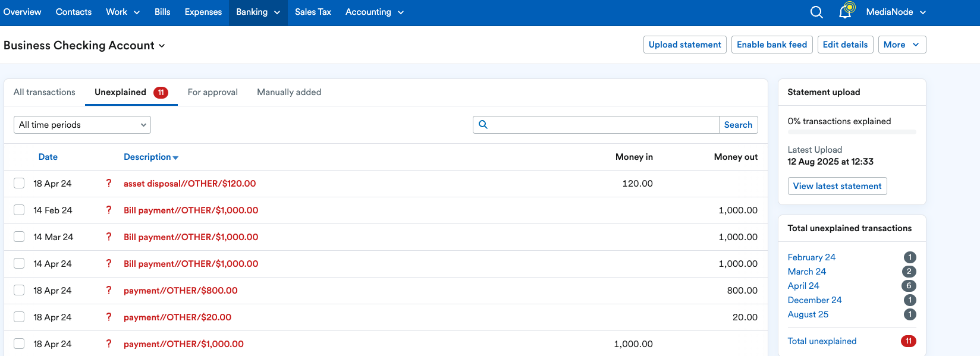The image size is (980, 356).
Task: Switch to For approval tab
Action: 213,92
